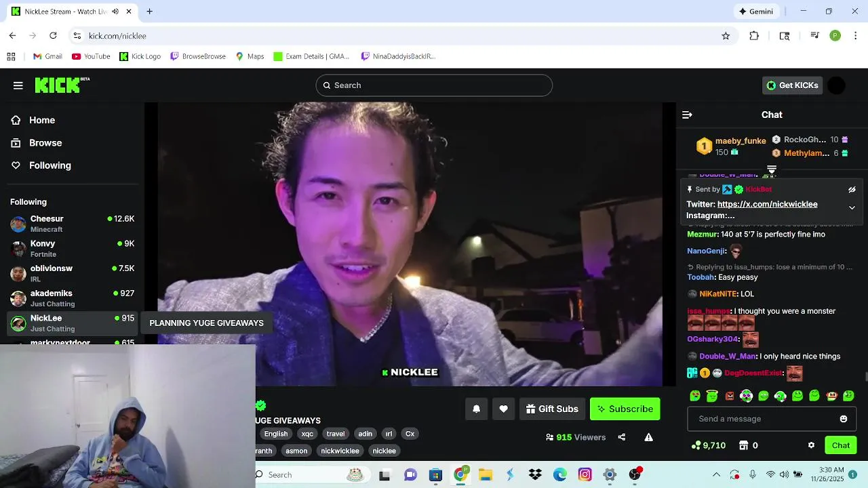Open the Chrome apps grid icon

coord(11,56)
